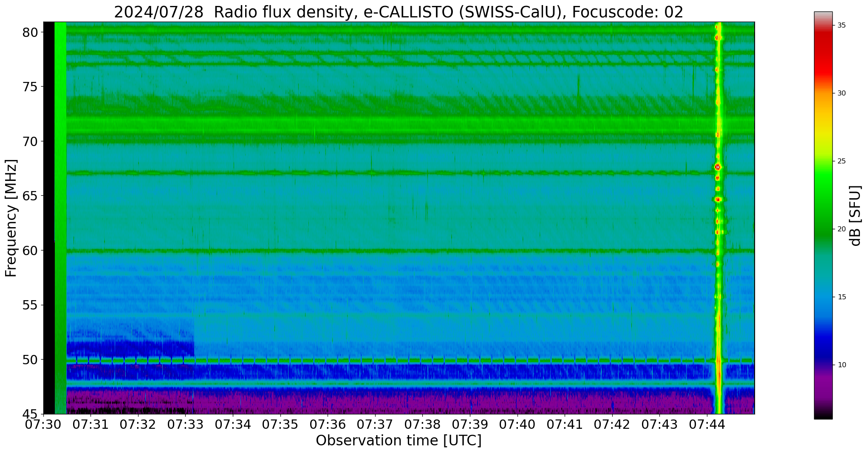Click the 'Observation time [UTC]' x-axis label

pyautogui.click(x=399, y=441)
